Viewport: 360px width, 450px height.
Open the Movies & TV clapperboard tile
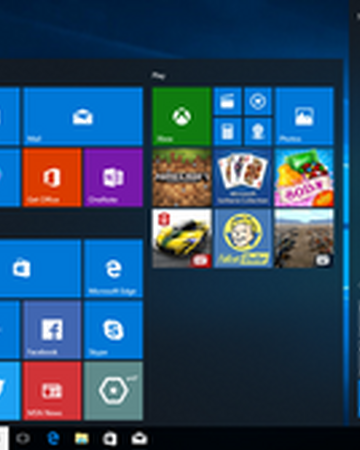click(x=227, y=101)
